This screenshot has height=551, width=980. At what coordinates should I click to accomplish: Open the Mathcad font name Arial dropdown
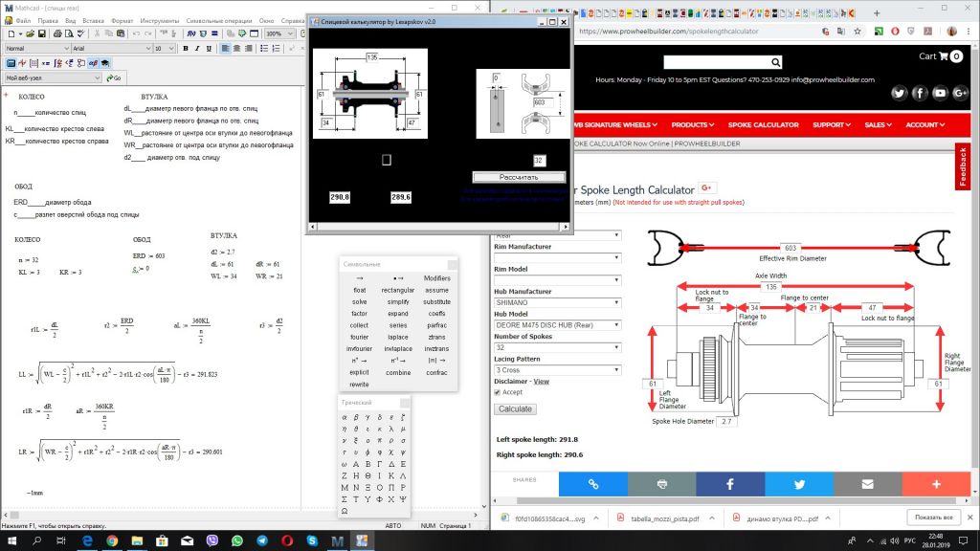pos(147,48)
